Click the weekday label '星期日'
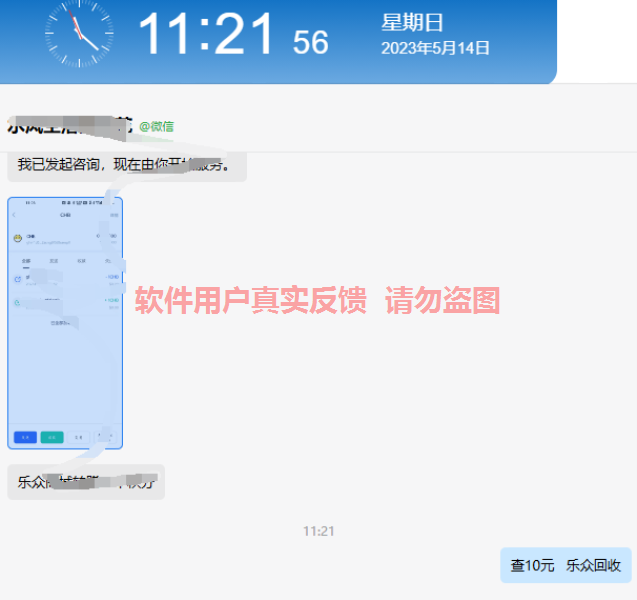This screenshot has height=600, width=637. pos(412,22)
